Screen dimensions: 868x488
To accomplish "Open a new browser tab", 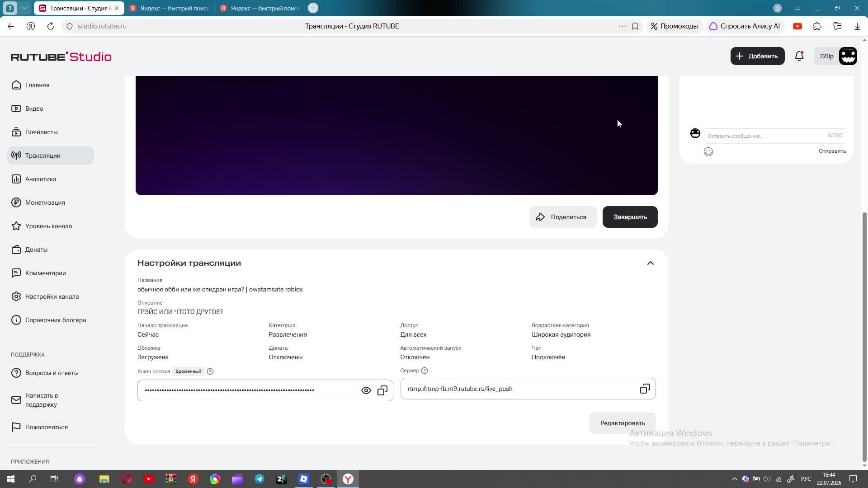I will (x=313, y=8).
